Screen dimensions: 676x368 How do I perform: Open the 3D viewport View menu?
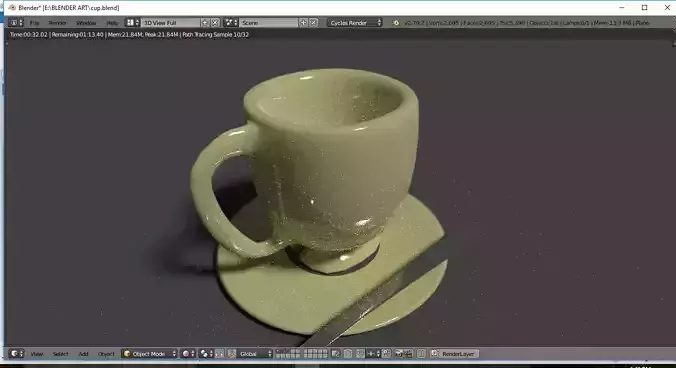pos(37,354)
